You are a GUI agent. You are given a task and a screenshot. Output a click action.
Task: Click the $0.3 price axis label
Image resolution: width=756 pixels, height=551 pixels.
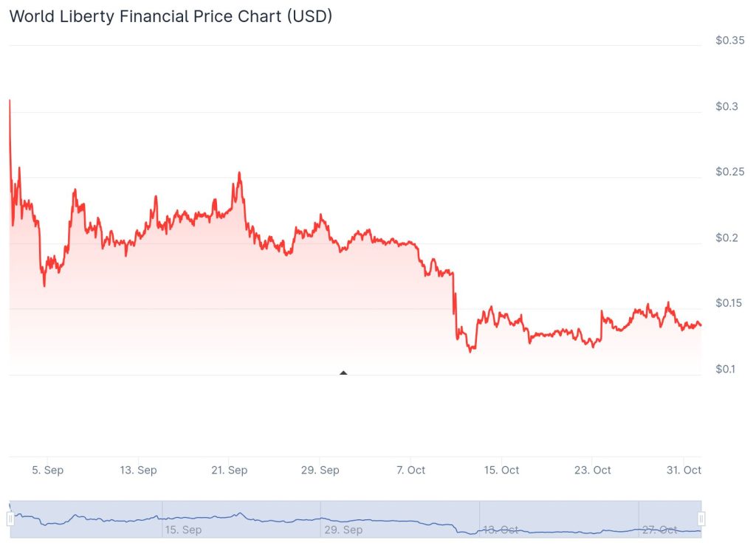pyautogui.click(x=727, y=106)
